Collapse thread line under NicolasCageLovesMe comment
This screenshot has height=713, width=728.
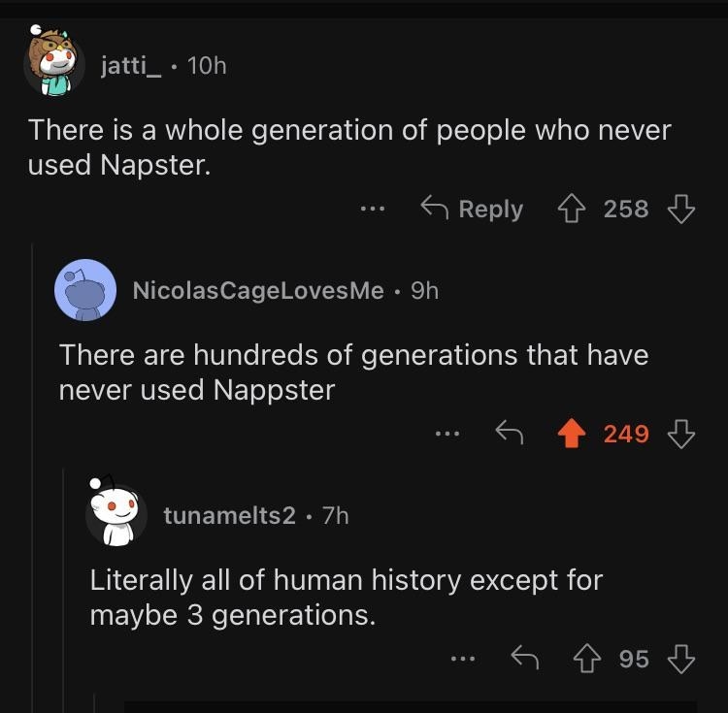point(64,582)
